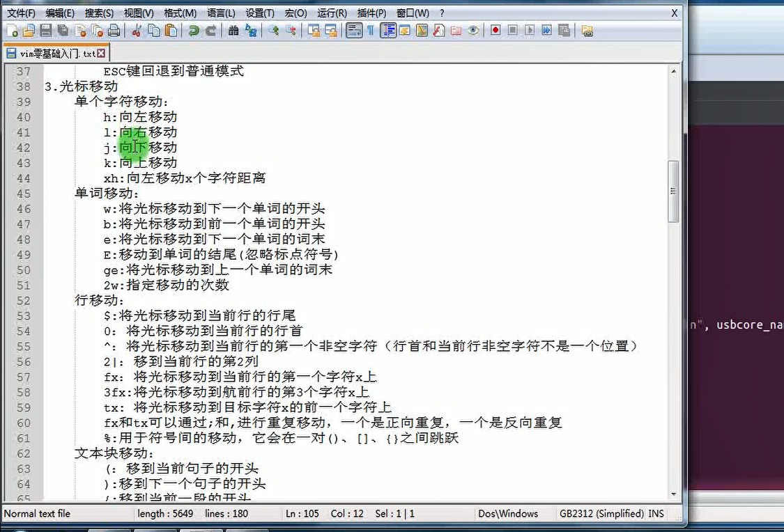Viewport: 784px width, 532px height.
Task: Click the Redo toolbar icon
Action: (x=211, y=31)
